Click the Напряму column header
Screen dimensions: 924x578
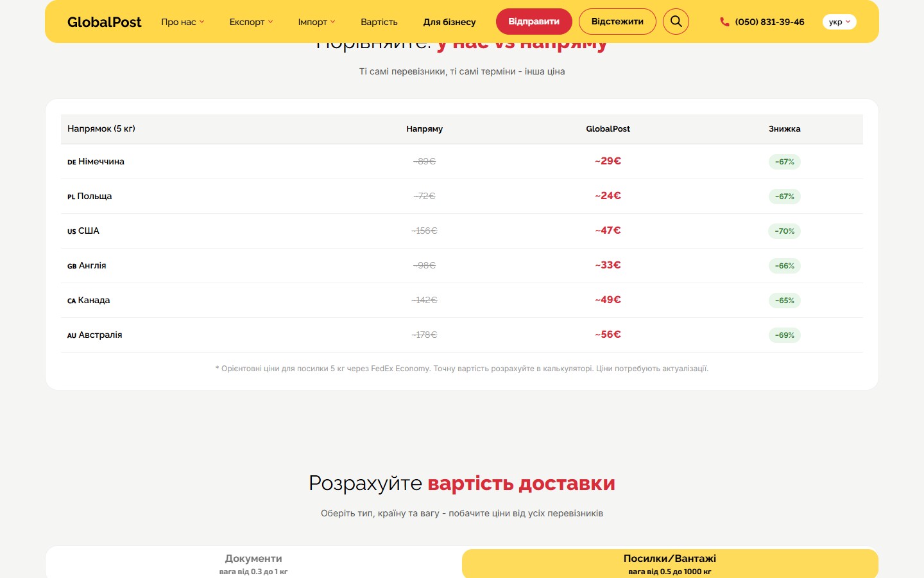tap(424, 128)
